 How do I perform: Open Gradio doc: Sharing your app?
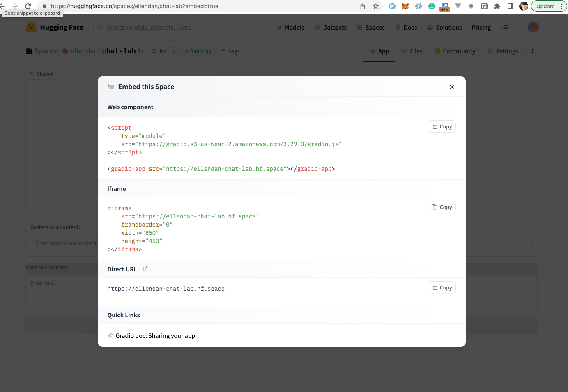point(155,336)
